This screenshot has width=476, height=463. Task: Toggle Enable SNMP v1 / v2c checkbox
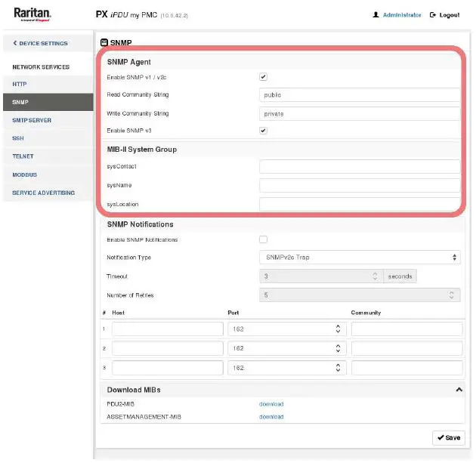(x=263, y=77)
